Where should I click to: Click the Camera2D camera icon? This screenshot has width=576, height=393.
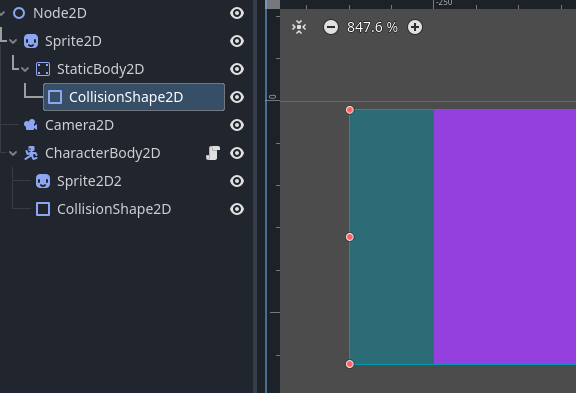[x=31, y=125]
